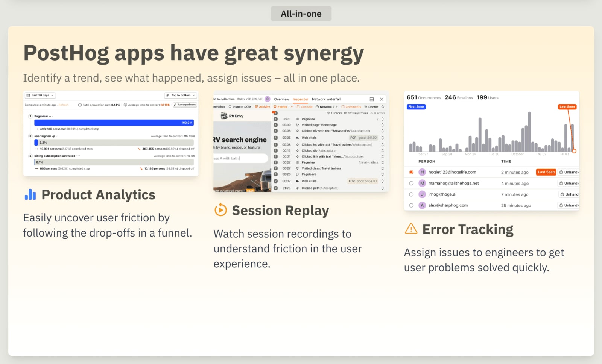Open the Last 30 days date range dropdown
This screenshot has width=602, height=364.
[x=40, y=95]
